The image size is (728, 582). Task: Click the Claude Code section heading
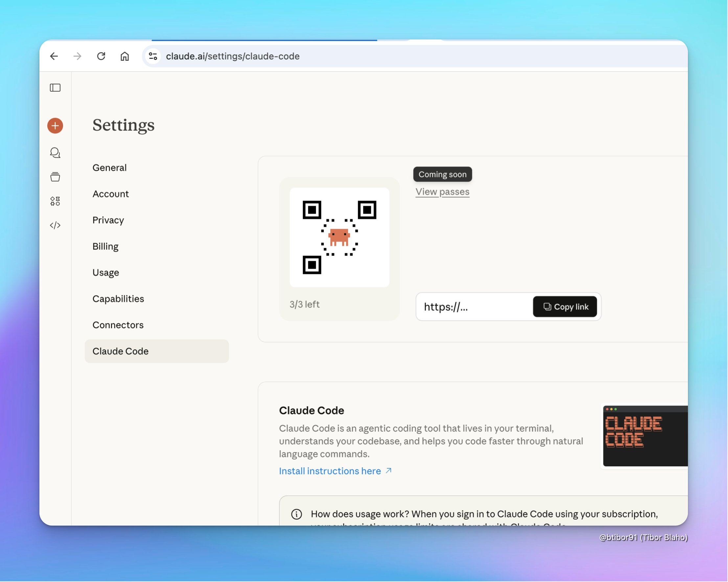point(312,410)
